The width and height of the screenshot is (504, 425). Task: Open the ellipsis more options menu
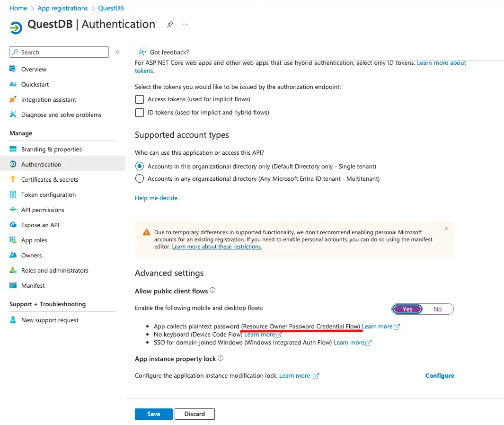(x=186, y=24)
